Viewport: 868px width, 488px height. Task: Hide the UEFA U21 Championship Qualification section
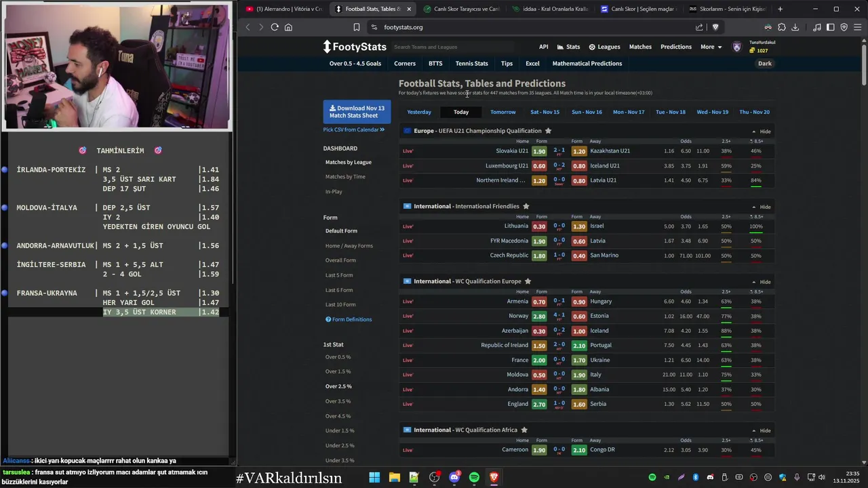coord(762,131)
